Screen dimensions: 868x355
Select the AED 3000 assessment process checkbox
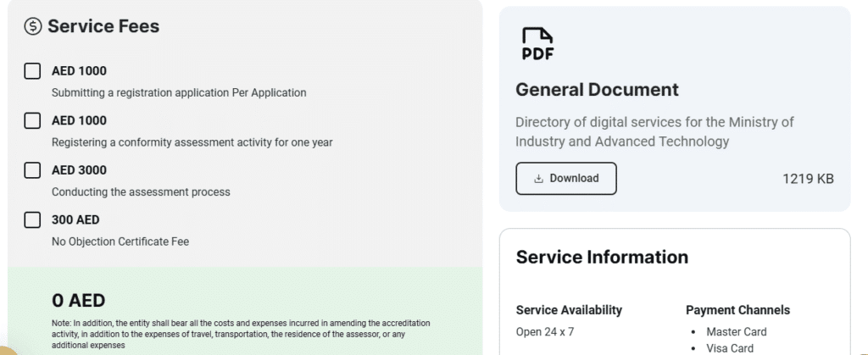[x=32, y=170]
